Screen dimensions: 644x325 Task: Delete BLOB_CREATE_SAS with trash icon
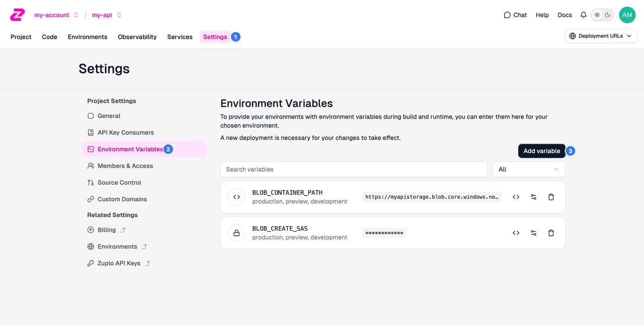pyautogui.click(x=551, y=233)
